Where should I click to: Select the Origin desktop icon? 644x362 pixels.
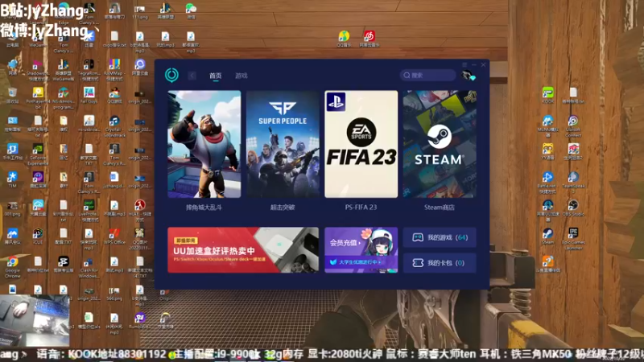click(x=166, y=294)
